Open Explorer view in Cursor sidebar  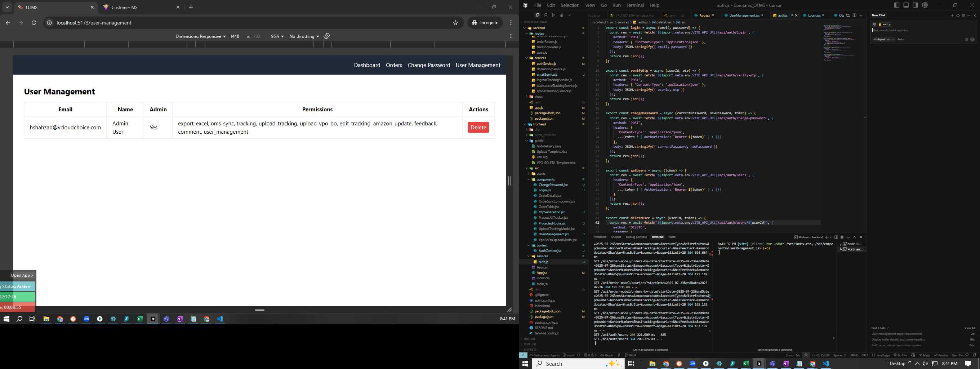coord(537,15)
